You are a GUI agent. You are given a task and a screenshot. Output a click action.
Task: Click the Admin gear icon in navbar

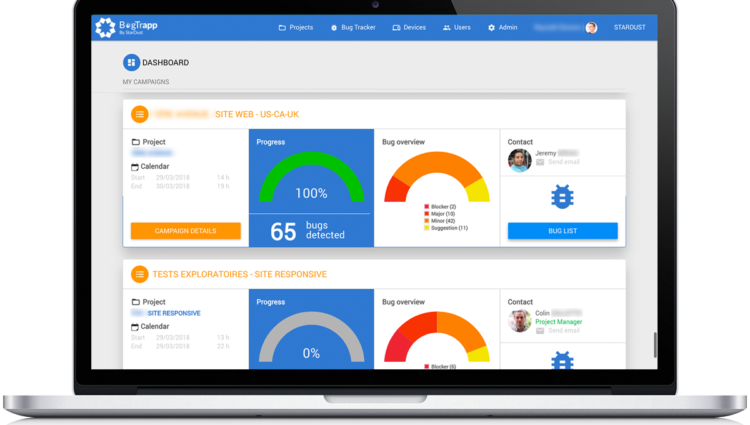(491, 28)
